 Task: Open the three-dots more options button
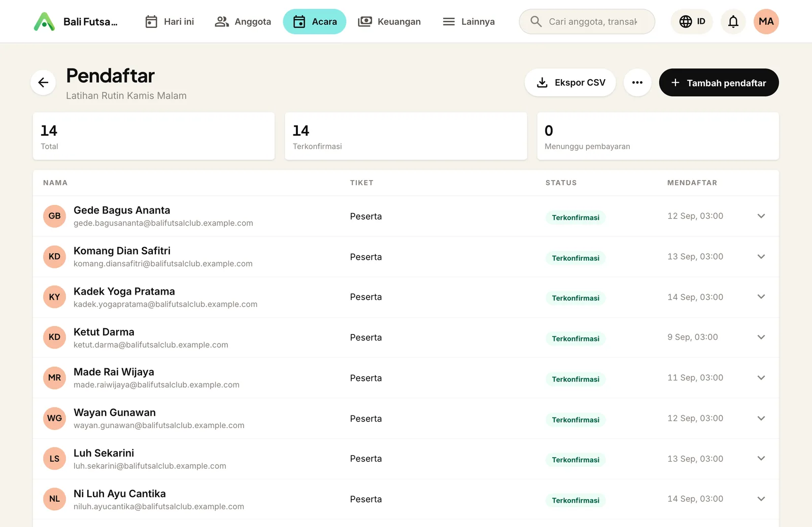tap(637, 82)
